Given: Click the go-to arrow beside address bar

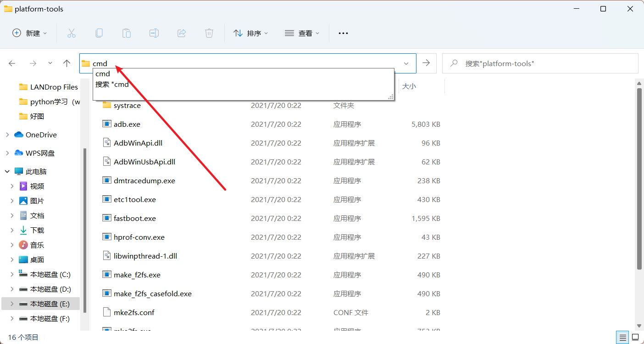Looking at the screenshot, I should click(x=426, y=63).
